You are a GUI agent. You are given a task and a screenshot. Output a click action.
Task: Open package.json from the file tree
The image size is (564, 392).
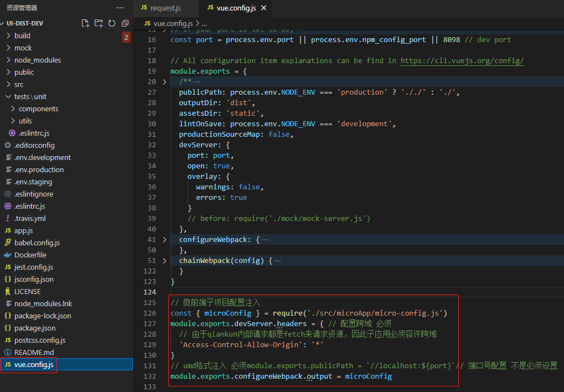[34, 328]
